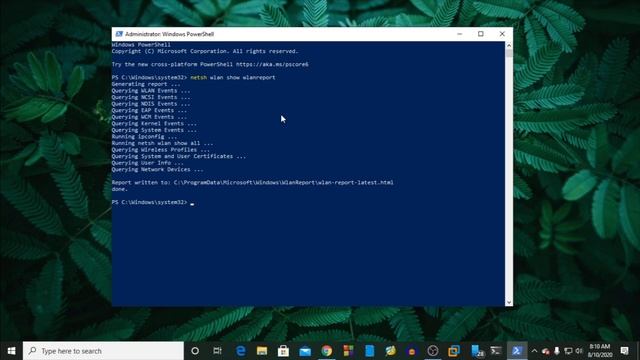The width and height of the screenshot is (640, 360).
Task: Expand the hidden system tray icons
Action: pos(534,351)
